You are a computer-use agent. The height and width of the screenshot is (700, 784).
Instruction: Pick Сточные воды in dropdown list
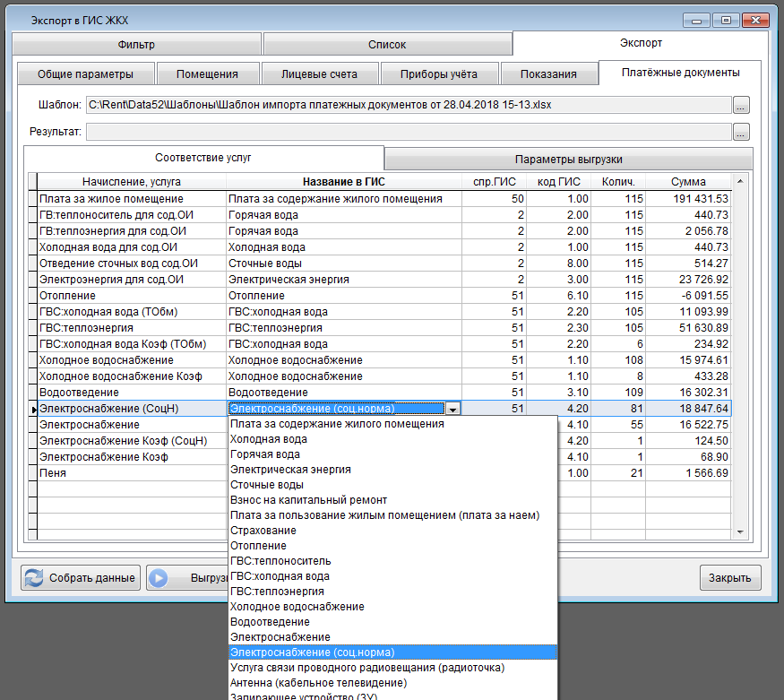392,485
